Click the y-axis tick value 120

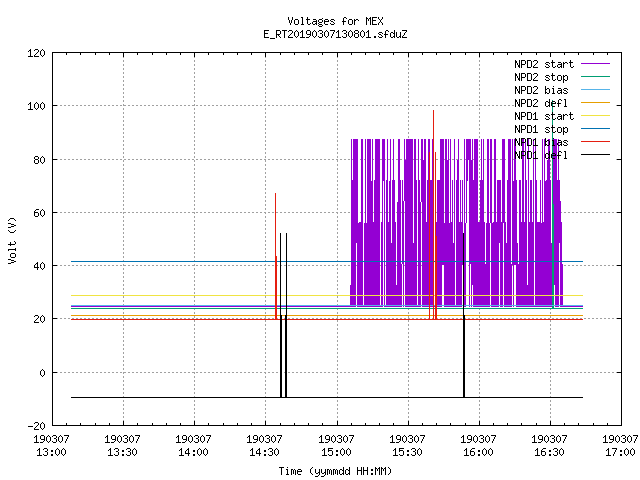(x=36, y=53)
